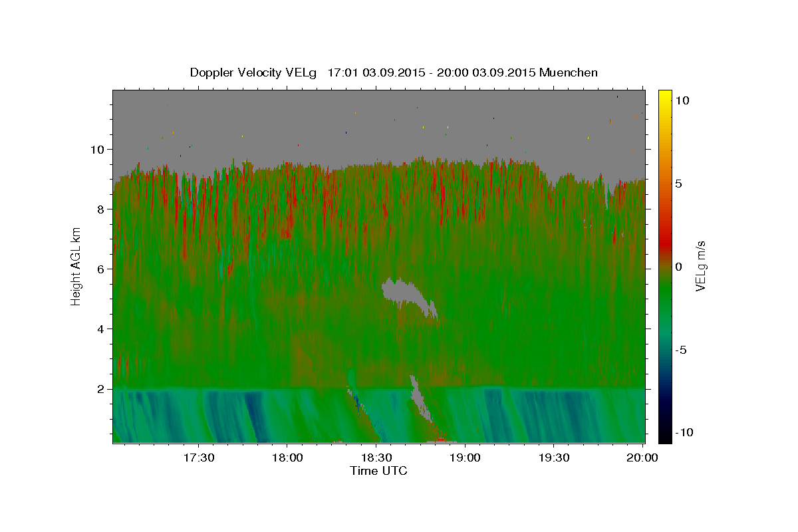Select the 18:00 time tick label
The image size is (798, 532).
(287, 458)
